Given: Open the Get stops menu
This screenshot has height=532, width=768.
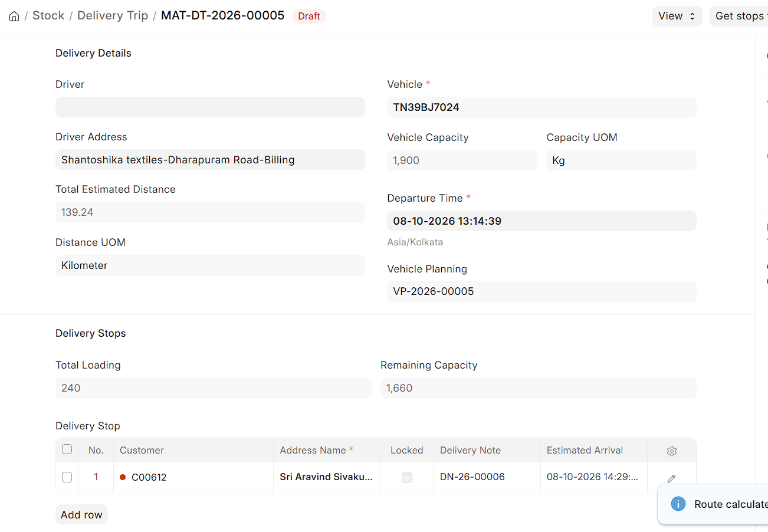Looking at the screenshot, I should coord(739,16).
